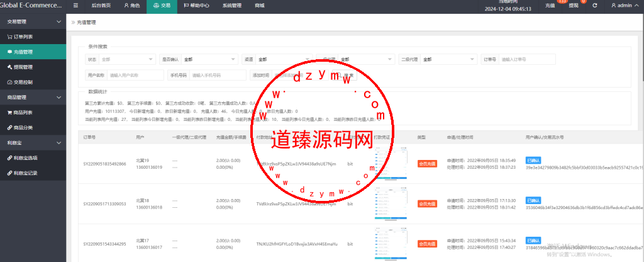Open payment proof thumbnail for order SY2209051835492866
Image resolution: width=644 pixels, height=262 pixels.
pyautogui.click(x=391, y=164)
